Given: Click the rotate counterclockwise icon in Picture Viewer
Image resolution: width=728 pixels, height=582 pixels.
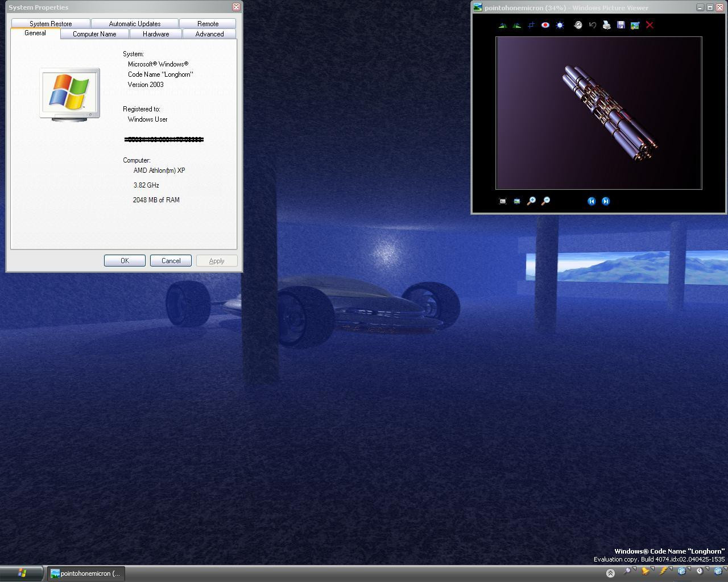Looking at the screenshot, I should point(516,25).
